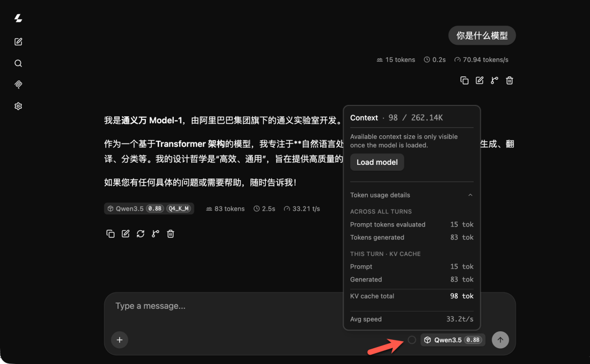Start a new chat with compose icon
The height and width of the screenshot is (364, 590).
[18, 41]
